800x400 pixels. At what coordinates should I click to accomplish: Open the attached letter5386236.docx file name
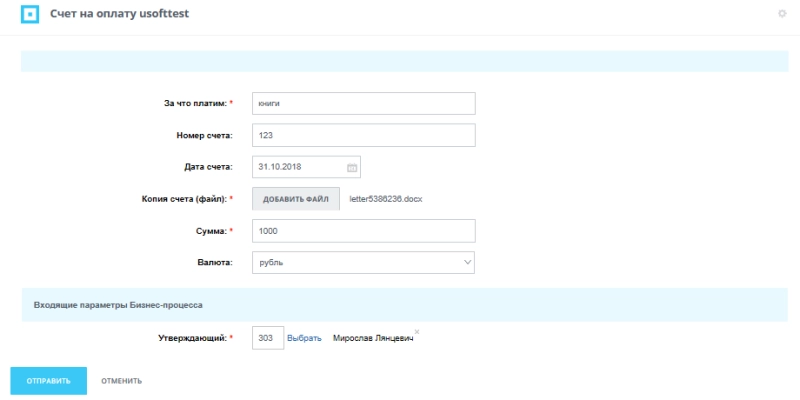(386, 199)
